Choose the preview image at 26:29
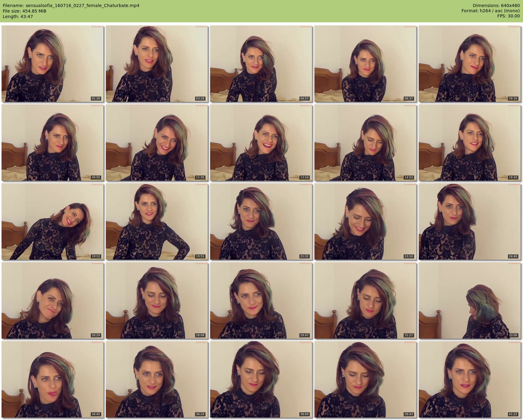This screenshot has height=420, width=523. (53, 300)
